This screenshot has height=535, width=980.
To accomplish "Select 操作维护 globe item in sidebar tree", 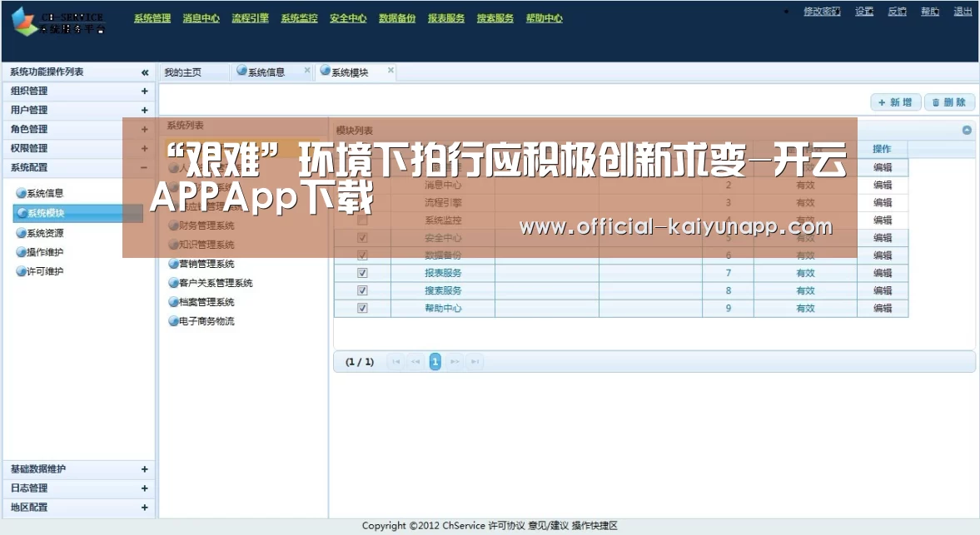I will pos(39,252).
